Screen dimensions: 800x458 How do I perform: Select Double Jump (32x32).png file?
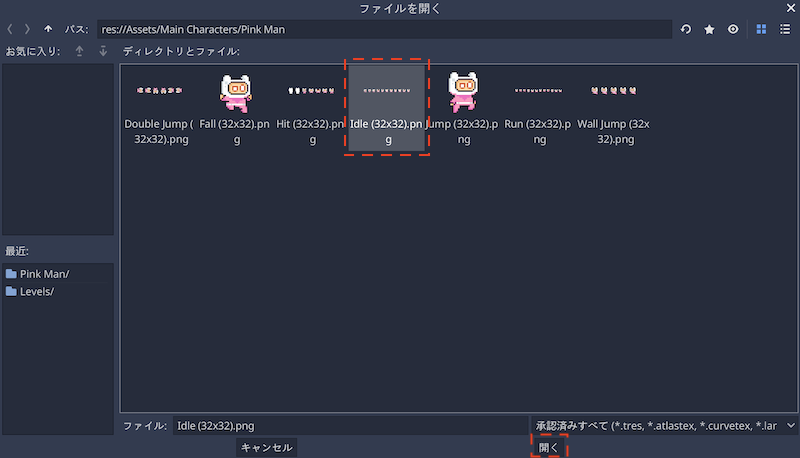click(x=159, y=109)
